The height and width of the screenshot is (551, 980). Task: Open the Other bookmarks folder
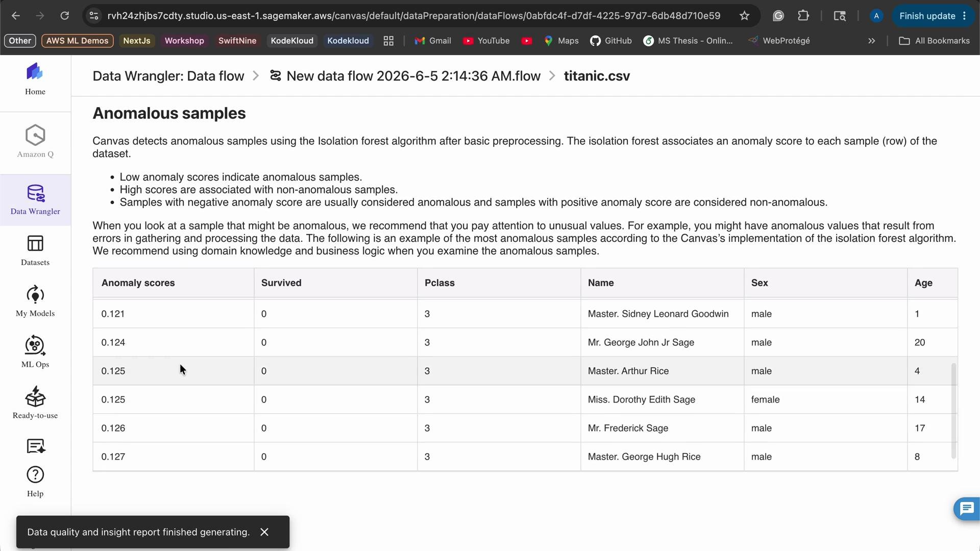[20, 41]
